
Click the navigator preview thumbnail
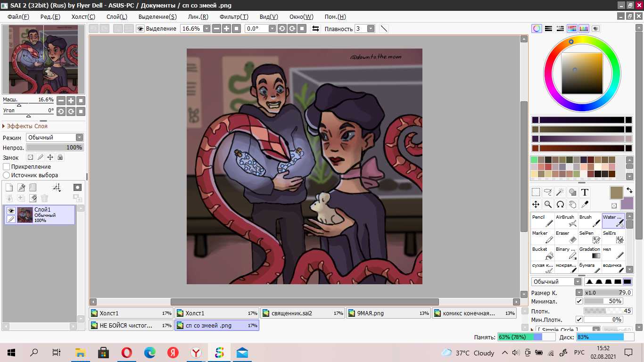[x=43, y=59]
